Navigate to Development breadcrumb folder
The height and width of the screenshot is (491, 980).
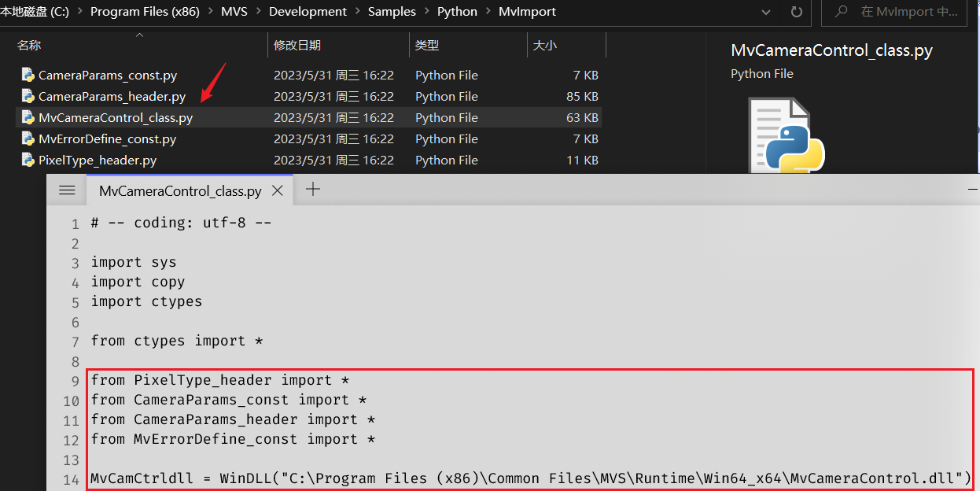[308, 12]
